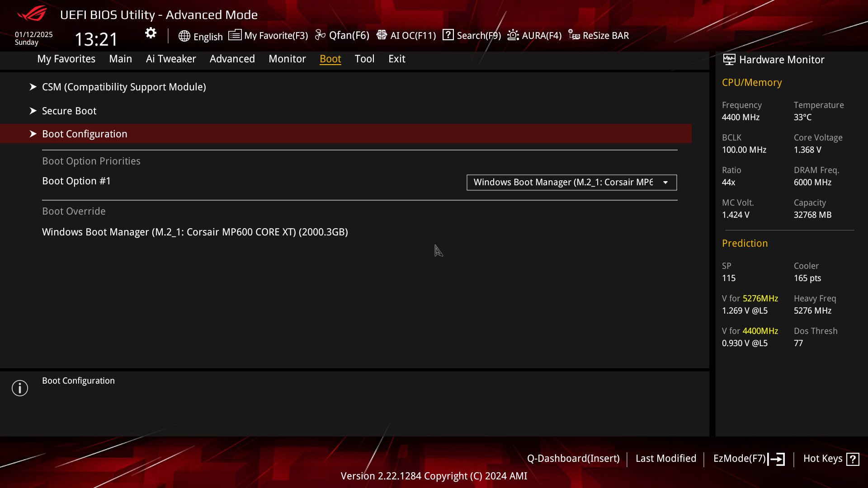Click the Search question mark icon
Screen dimensions: 868x488
(x=448, y=35)
